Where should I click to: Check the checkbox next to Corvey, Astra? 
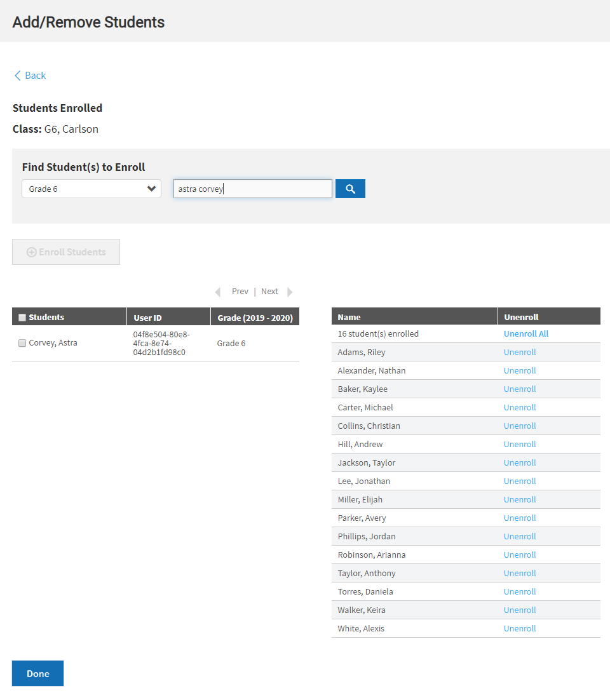click(22, 342)
